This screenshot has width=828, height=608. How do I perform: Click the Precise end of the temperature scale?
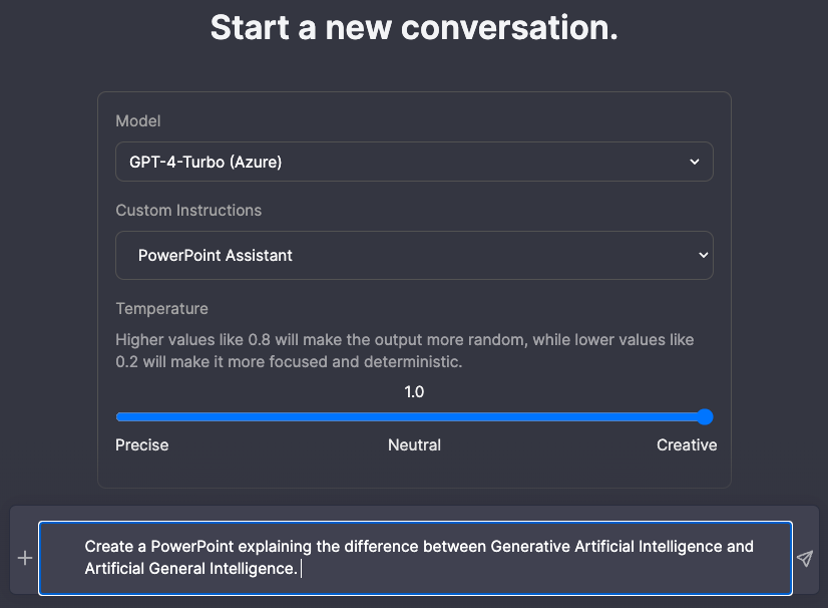tap(141, 445)
